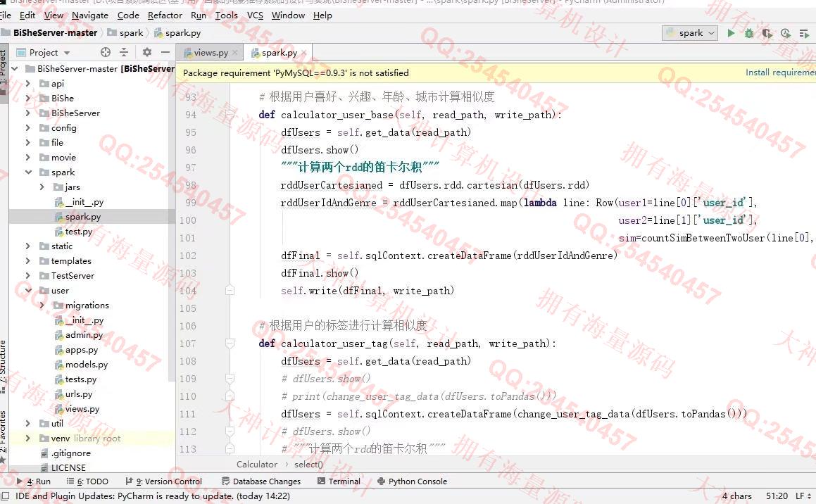This screenshot has height=504, width=816.
Task: Open the profiler run icon
Action: (x=786, y=33)
